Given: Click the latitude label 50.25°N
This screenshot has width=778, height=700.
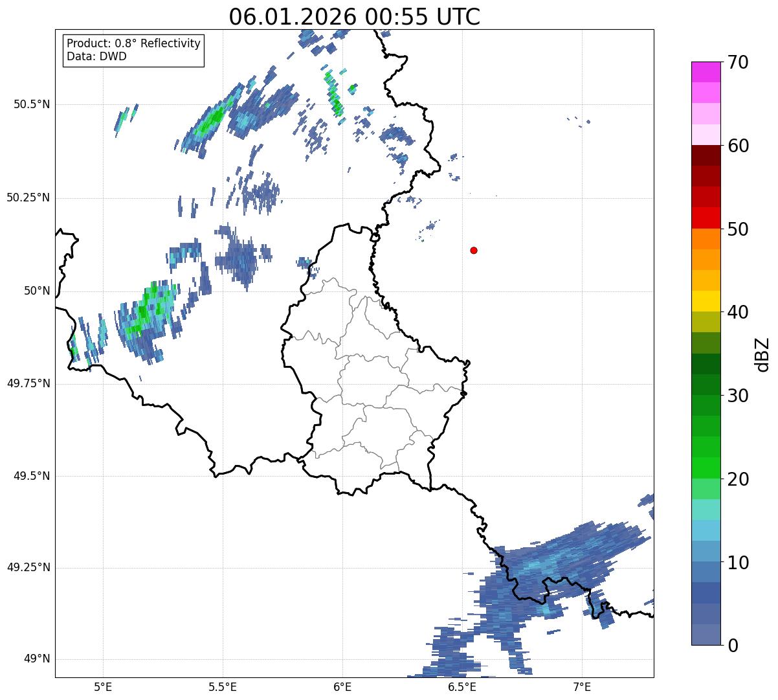Looking at the screenshot, I should tap(28, 198).
